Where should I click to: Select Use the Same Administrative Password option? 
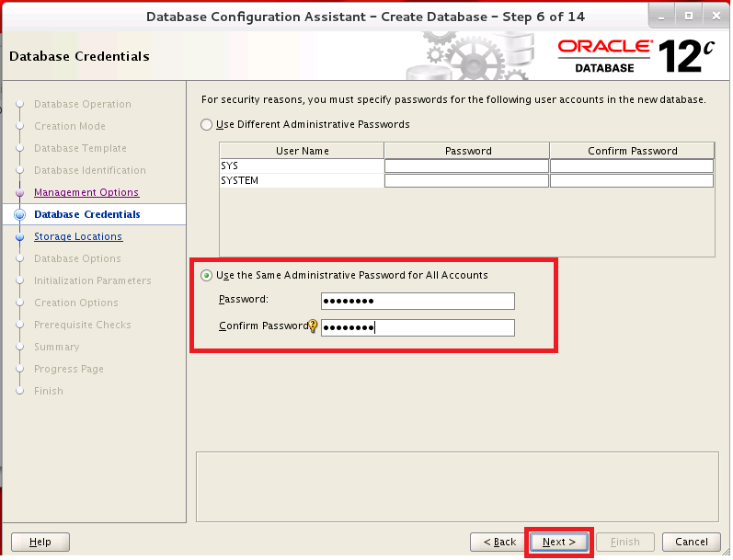tap(206, 275)
